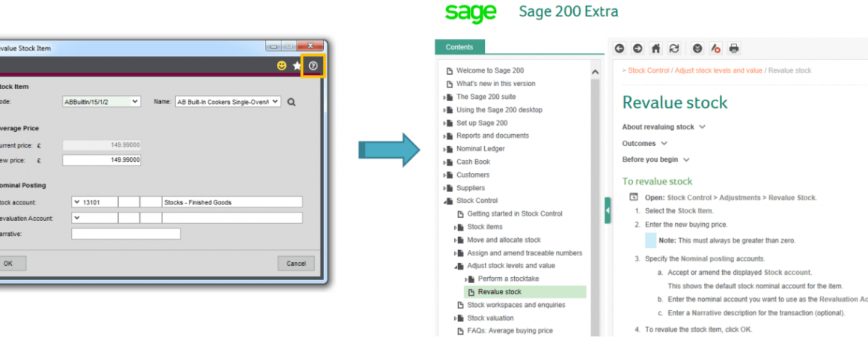868x337 pixels.
Task: Click the star favourites icon in dialog
Action: (x=297, y=66)
